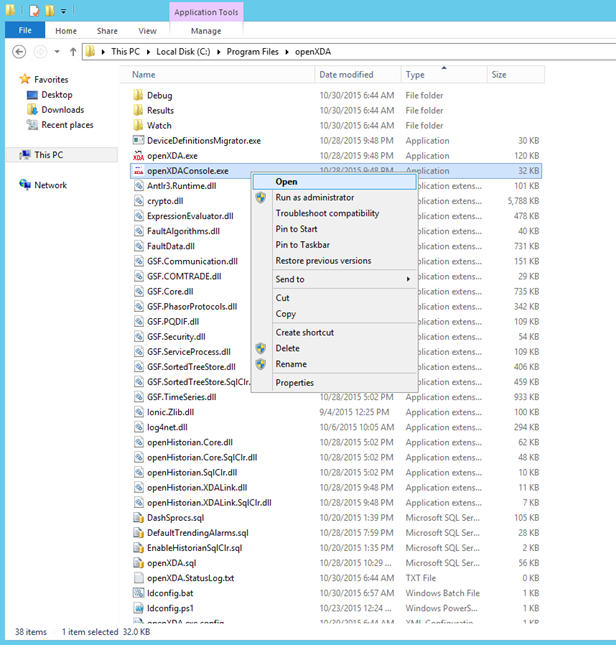The height and width of the screenshot is (645, 616).
Task: Select the openXDA.exe application icon
Action: pos(138,156)
